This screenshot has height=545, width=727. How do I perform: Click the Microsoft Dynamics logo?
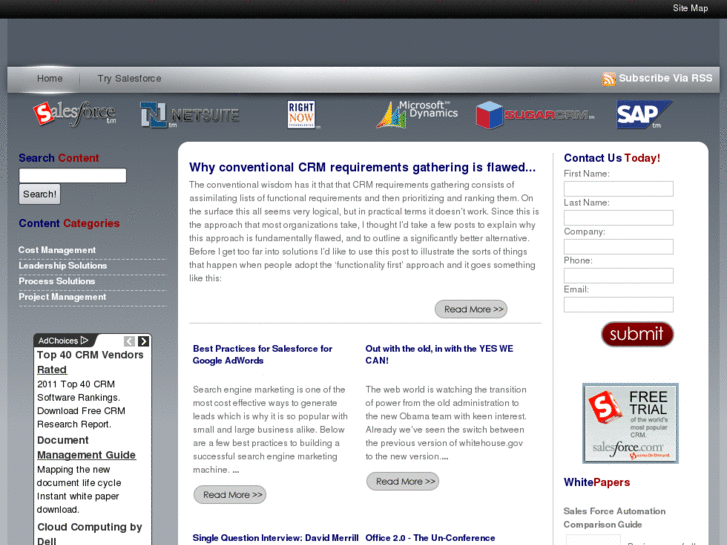[x=417, y=114]
